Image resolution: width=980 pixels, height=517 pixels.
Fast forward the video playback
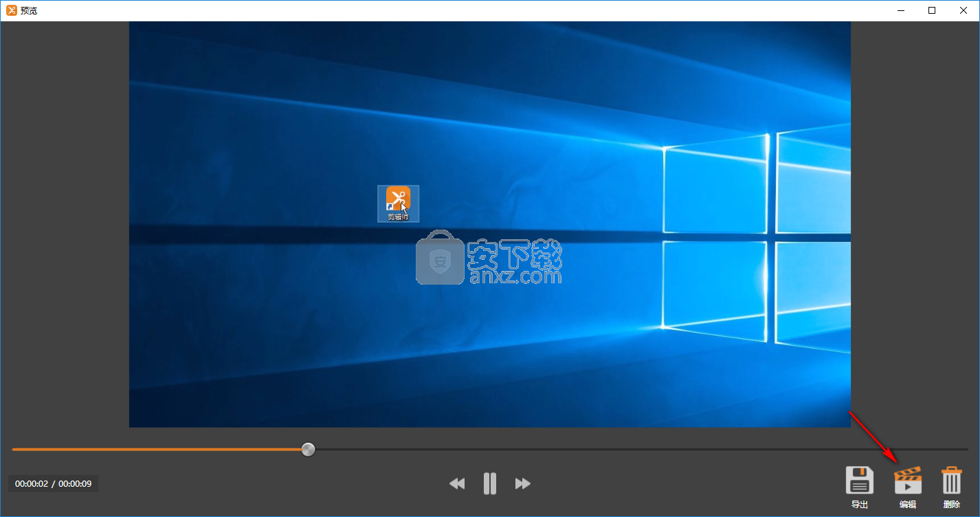coord(523,483)
